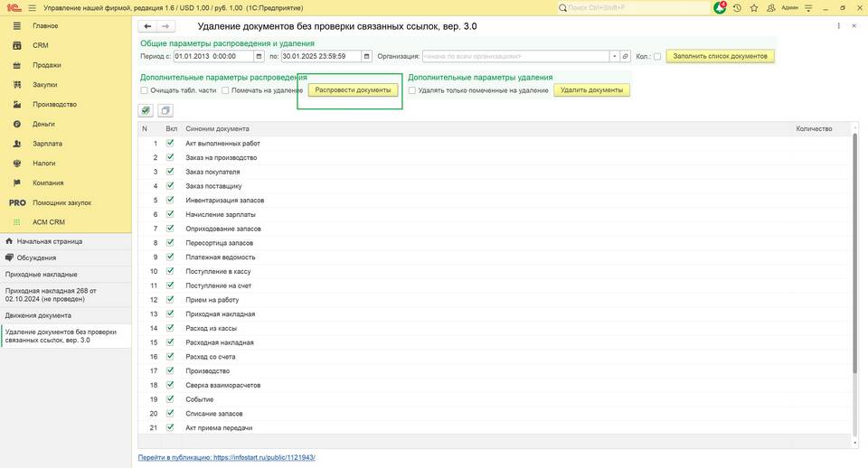Screen dimensions: 868x468
Task: Follow the infostart.ru publication link
Action: point(226,457)
